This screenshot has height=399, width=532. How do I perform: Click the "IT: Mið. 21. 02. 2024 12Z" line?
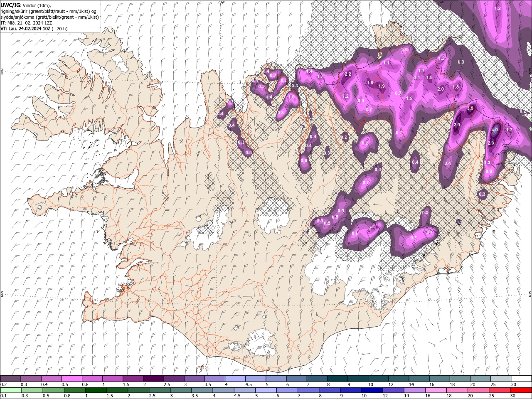pyautogui.click(x=26, y=23)
